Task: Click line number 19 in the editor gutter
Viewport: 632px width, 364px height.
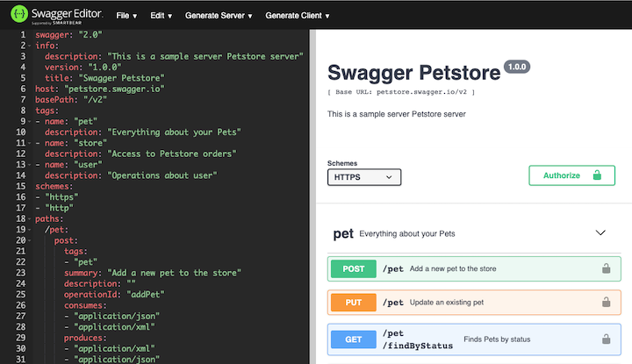Action: (x=19, y=229)
